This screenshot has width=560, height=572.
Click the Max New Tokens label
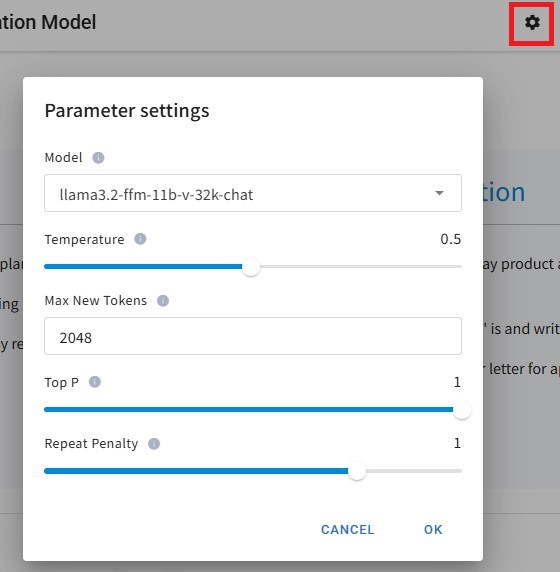[96, 301]
